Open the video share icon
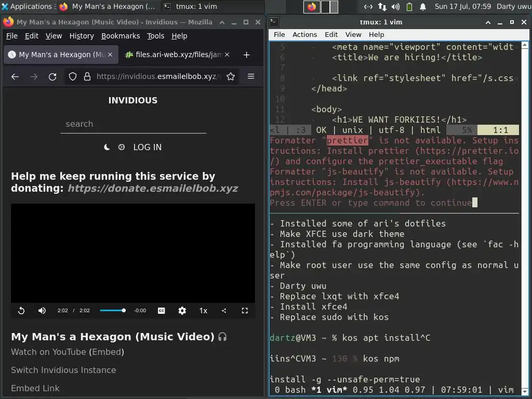The width and height of the screenshot is (532, 399). (224, 311)
